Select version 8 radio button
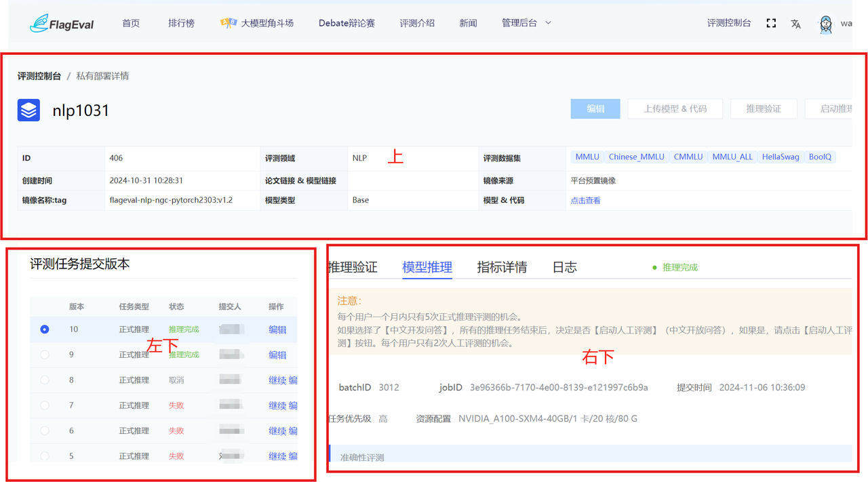The height and width of the screenshot is (482, 868). click(45, 380)
